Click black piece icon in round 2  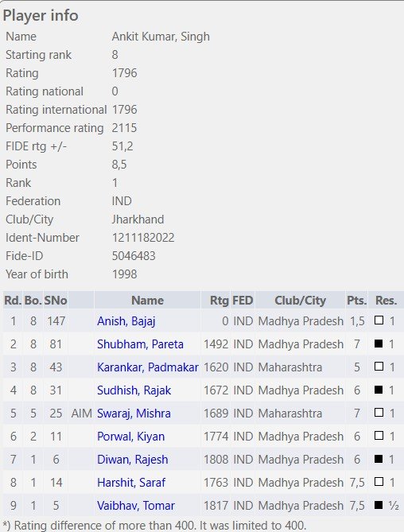(x=379, y=344)
